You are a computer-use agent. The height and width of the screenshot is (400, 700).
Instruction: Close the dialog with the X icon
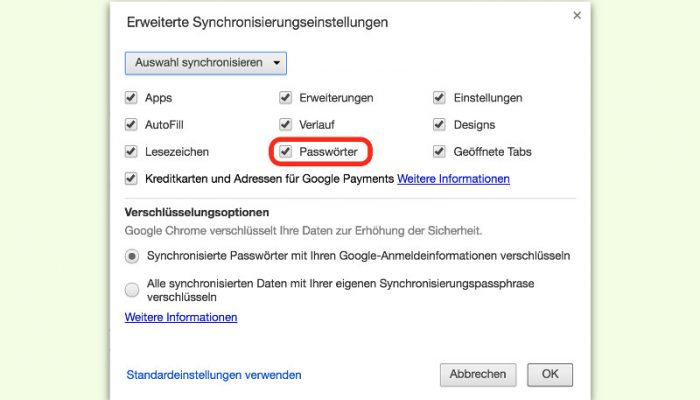coord(577,16)
